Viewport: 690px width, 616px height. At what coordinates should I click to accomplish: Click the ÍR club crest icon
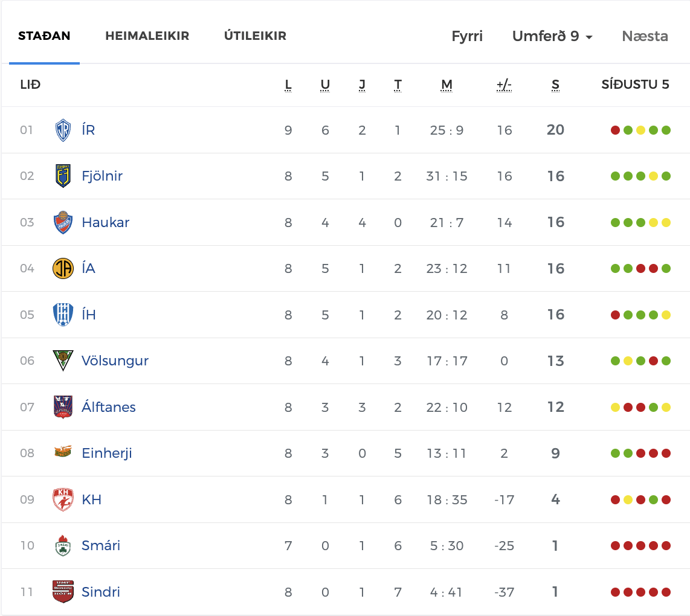(63, 130)
